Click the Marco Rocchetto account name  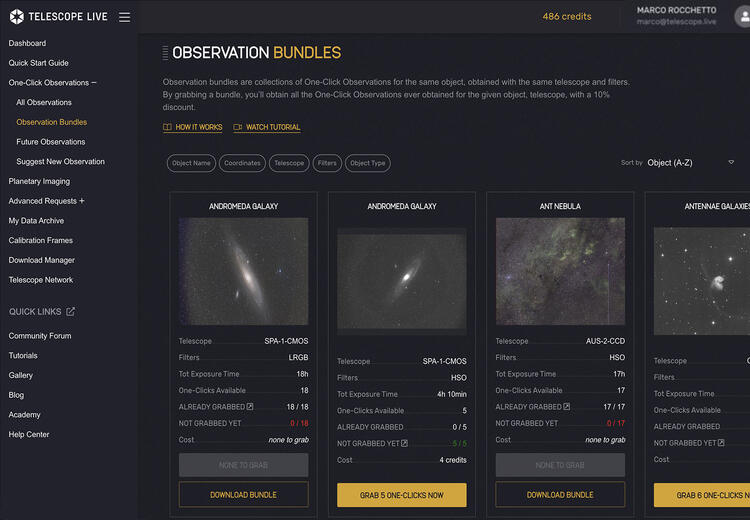(676, 10)
